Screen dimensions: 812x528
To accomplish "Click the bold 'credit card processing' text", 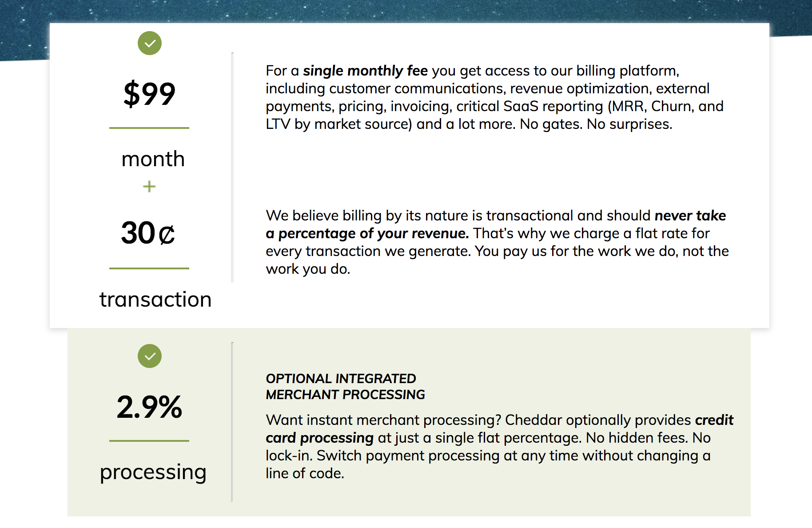I will tap(499, 429).
